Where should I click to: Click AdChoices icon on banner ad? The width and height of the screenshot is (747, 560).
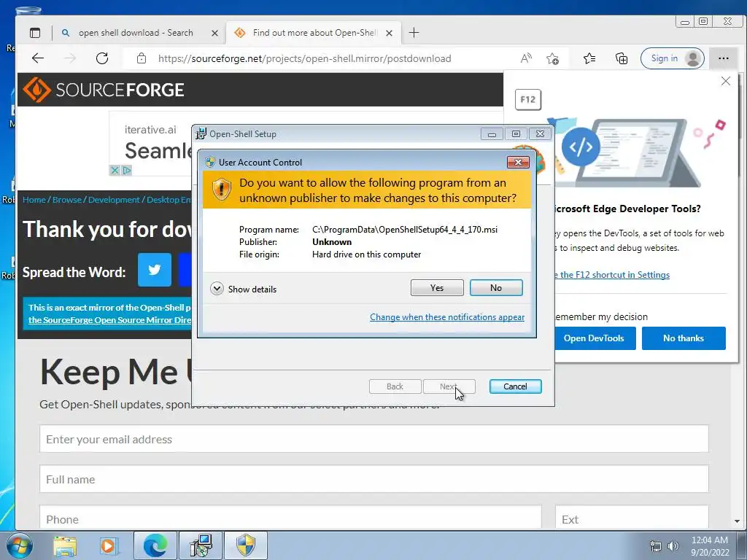click(x=127, y=170)
